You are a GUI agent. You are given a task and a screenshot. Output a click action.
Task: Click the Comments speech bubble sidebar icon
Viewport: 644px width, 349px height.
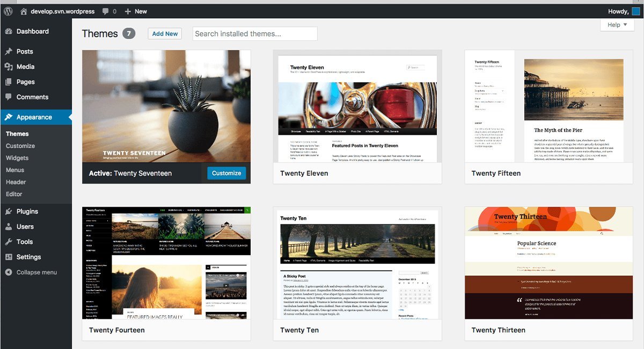[9, 97]
